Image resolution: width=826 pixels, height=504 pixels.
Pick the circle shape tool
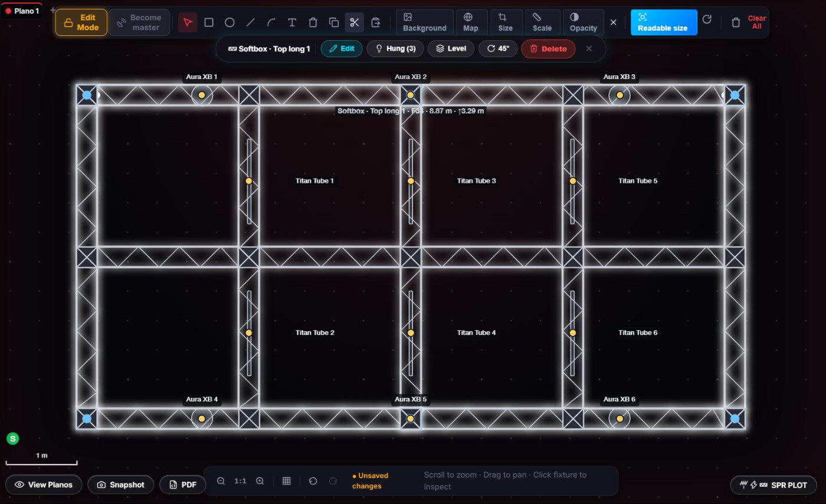(x=230, y=22)
